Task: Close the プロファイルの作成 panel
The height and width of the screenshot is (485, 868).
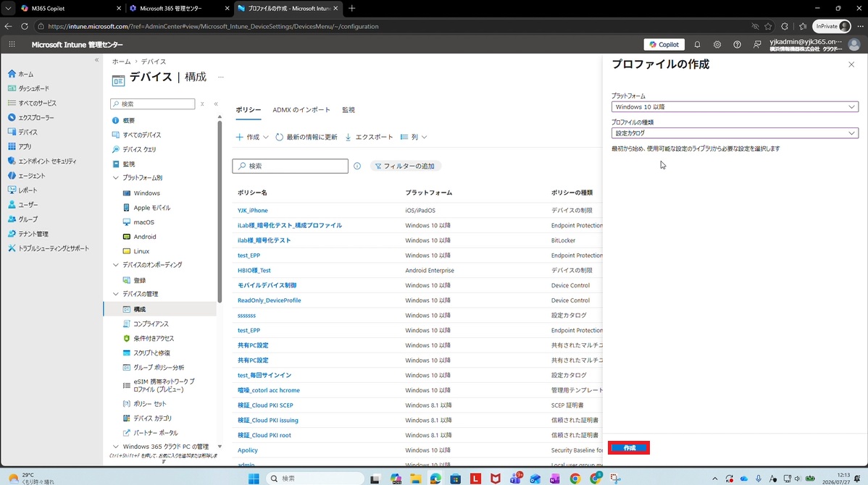Action: coord(851,64)
